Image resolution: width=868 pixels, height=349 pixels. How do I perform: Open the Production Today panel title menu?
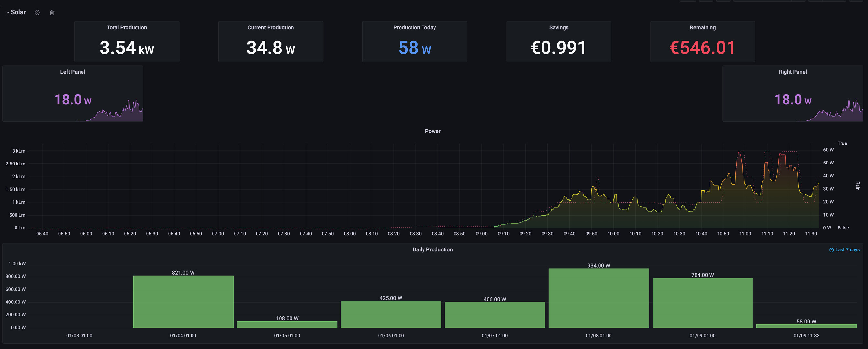[x=414, y=27]
